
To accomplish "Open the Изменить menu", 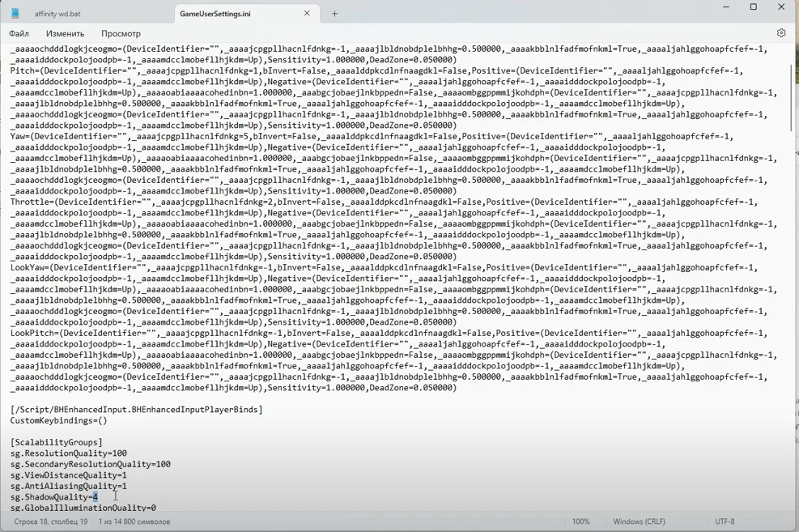I will point(66,34).
